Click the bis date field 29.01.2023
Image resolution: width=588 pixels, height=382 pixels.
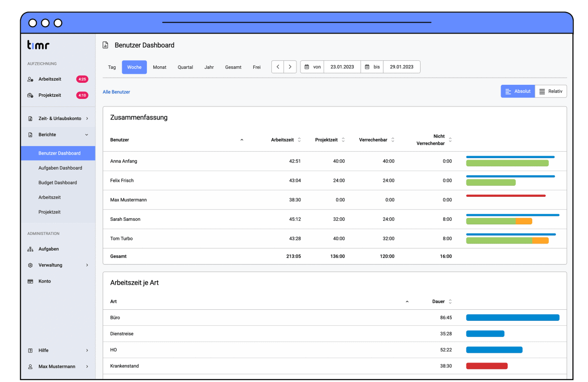tap(402, 67)
